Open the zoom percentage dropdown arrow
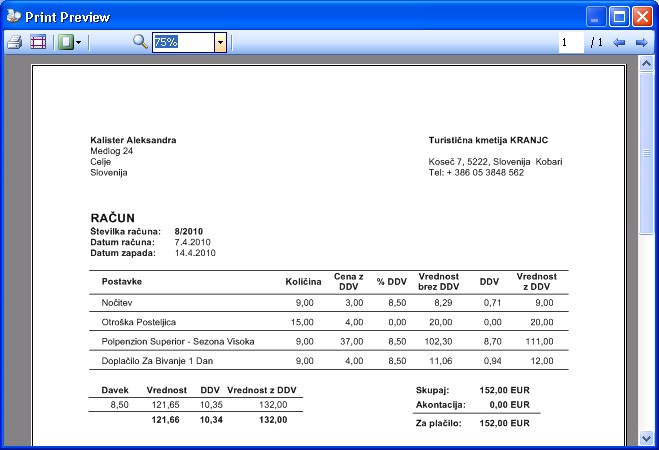Image resolution: width=659 pixels, height=450 pixels. (221, 42)
